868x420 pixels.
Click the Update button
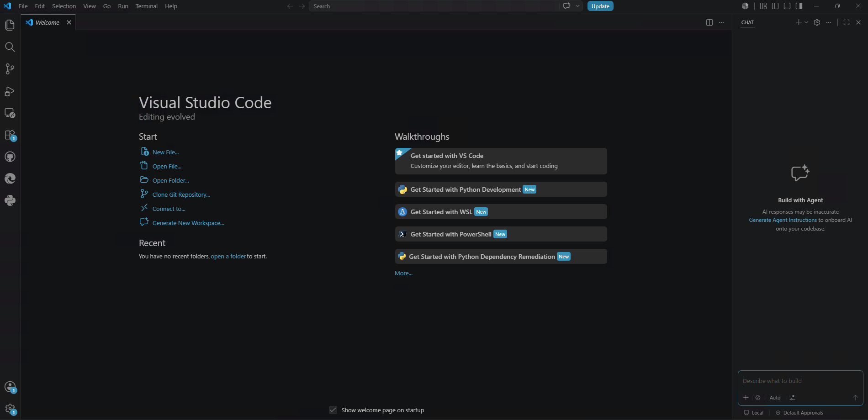[x=600, y=6]
